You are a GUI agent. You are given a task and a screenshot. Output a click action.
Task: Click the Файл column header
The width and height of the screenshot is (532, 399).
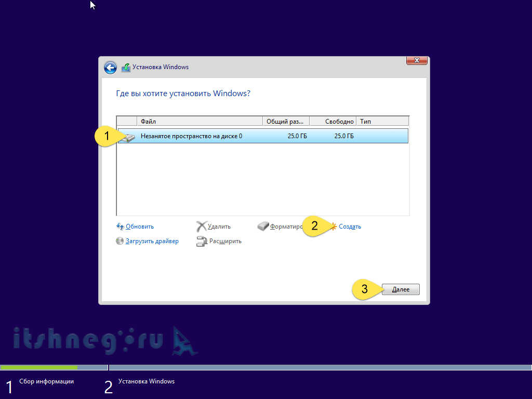[x=200, y=121]
